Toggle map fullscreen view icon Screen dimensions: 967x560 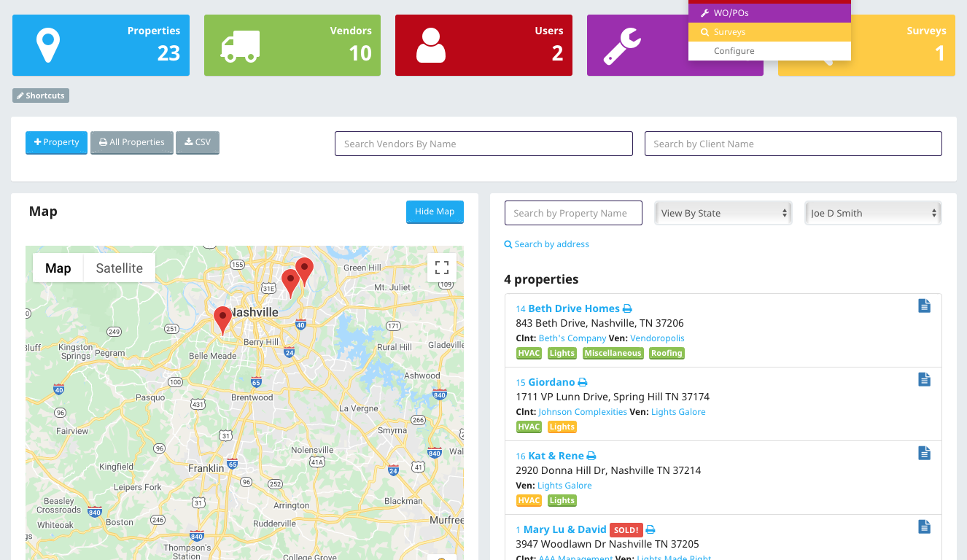442,268
